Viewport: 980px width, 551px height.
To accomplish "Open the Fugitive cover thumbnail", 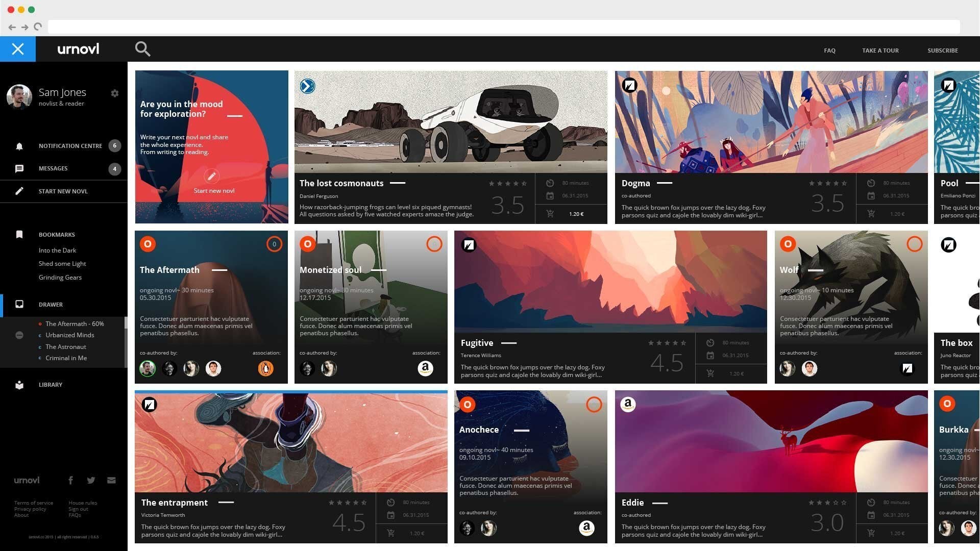I will point(610,282).
